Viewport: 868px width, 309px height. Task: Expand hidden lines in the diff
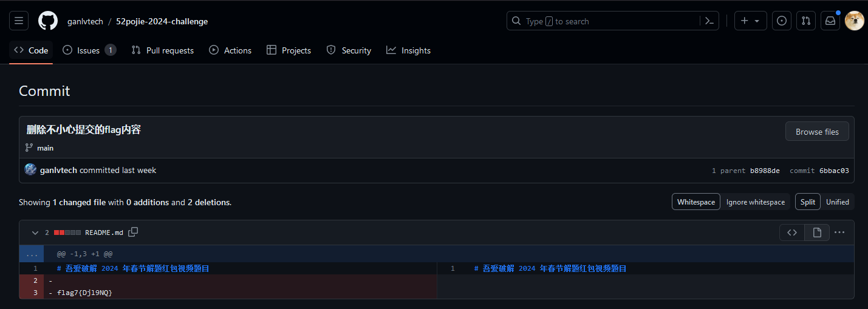click(32, 254)
